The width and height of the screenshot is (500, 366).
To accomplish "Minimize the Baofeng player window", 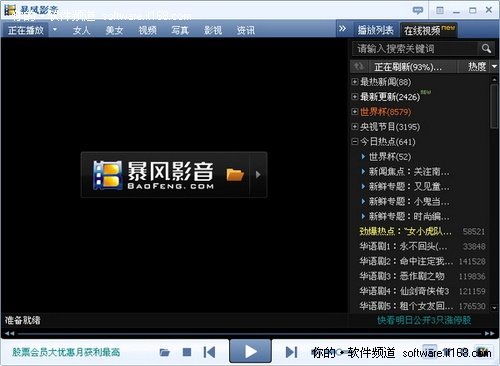I will 456,11.
